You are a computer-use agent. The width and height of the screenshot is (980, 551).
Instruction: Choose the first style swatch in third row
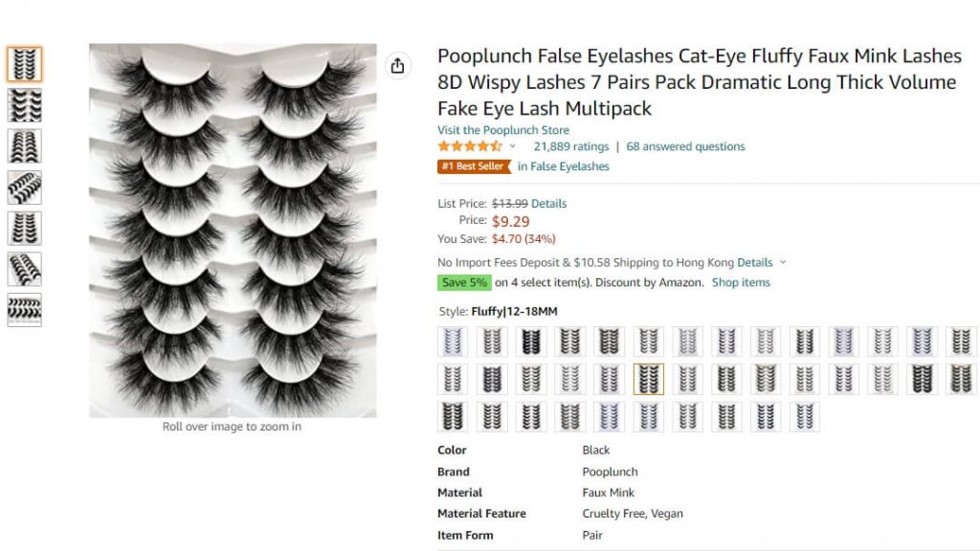coord(453,416)
